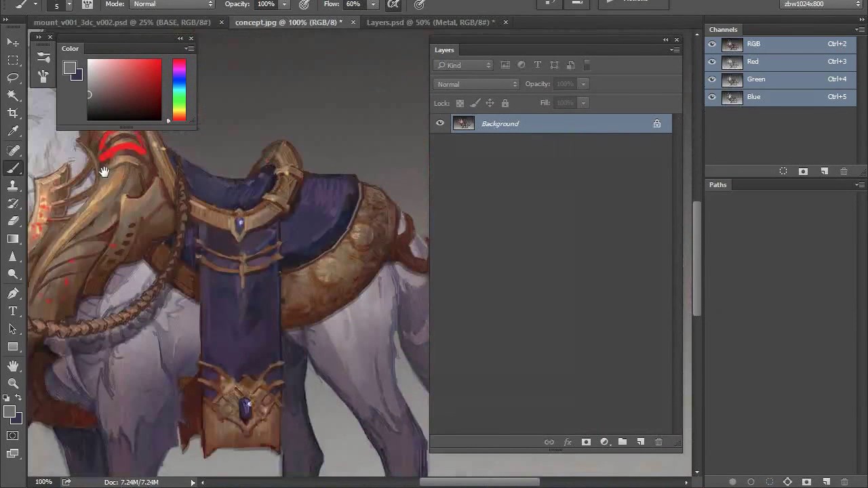Toggle lock transparent pixels in Layers panel
Image resolution: width=868 pixels, height=488 pixels.
(460, 103)
